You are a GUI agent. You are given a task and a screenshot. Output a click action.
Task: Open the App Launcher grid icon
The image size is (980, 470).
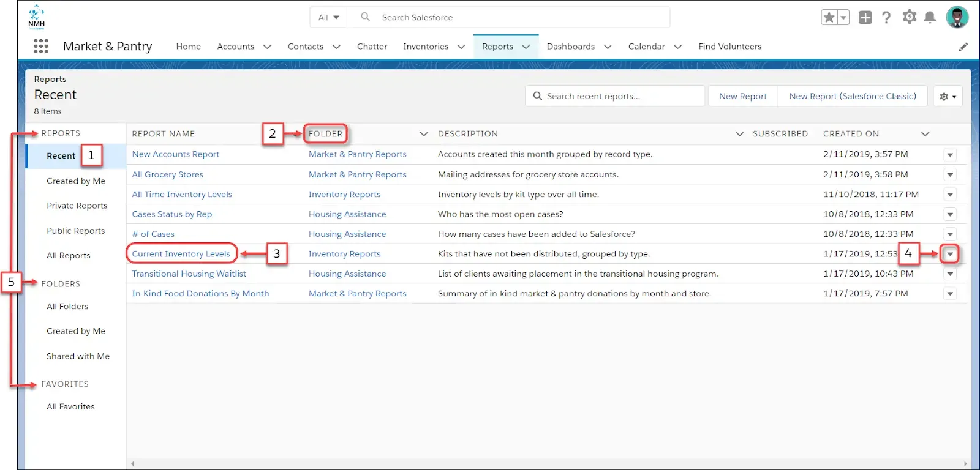pos(41,46)
